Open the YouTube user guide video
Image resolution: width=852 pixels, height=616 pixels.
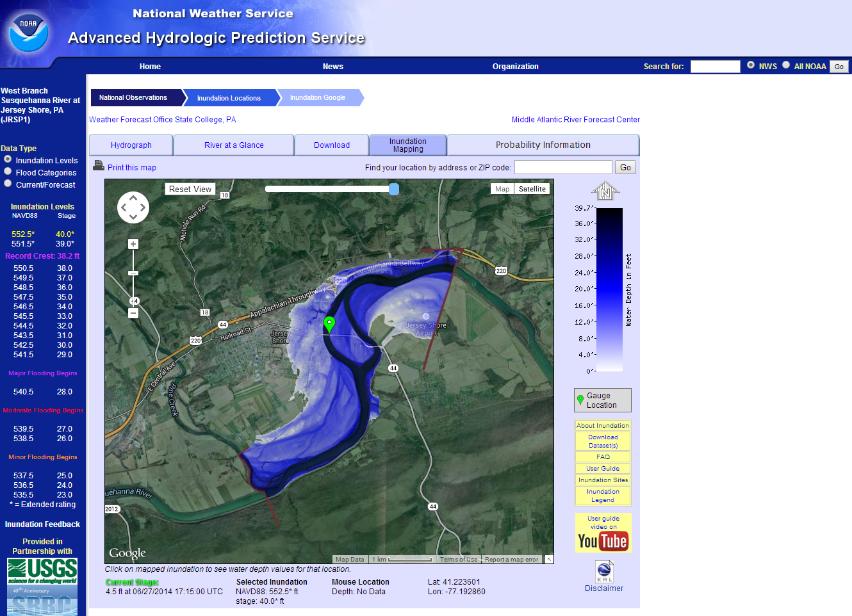pyautogui.click(x=603, y=533)
